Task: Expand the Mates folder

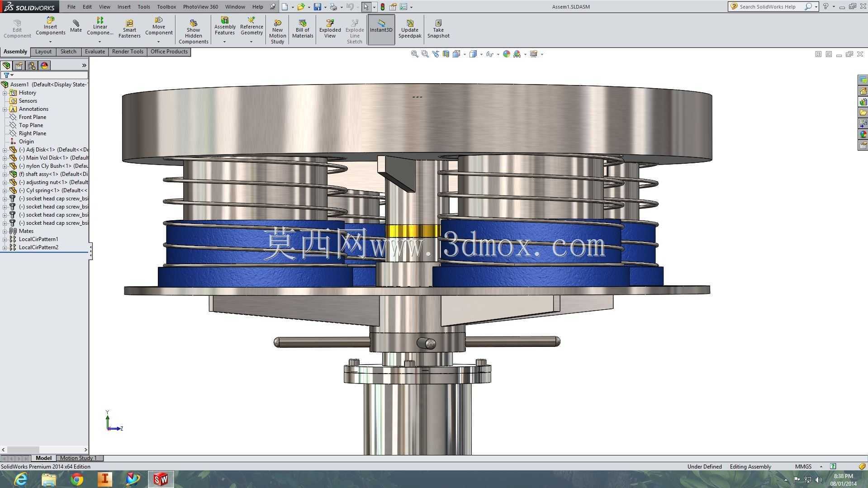Action: 5,231
